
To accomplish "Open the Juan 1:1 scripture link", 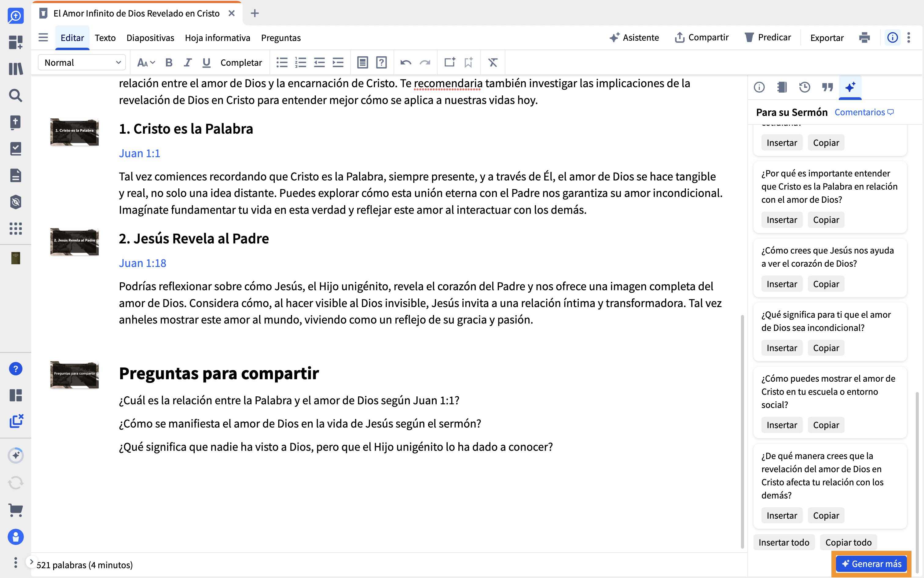I will click(139, 153).
